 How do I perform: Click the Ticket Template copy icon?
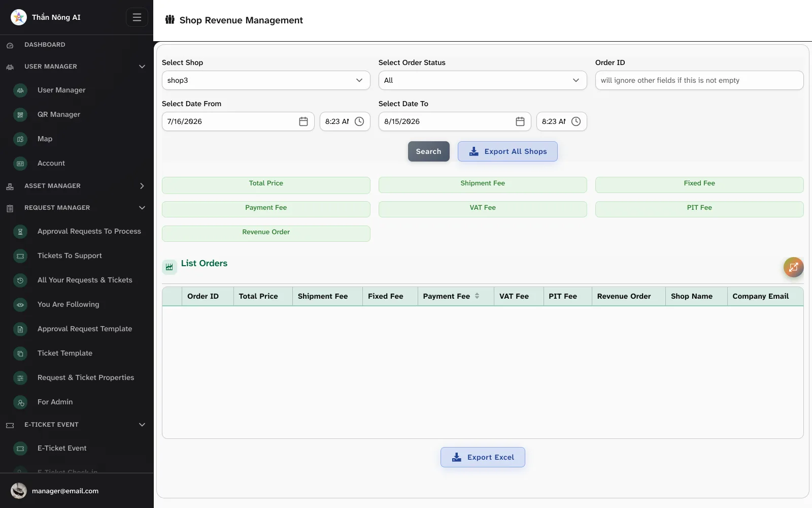coord(20,354)
